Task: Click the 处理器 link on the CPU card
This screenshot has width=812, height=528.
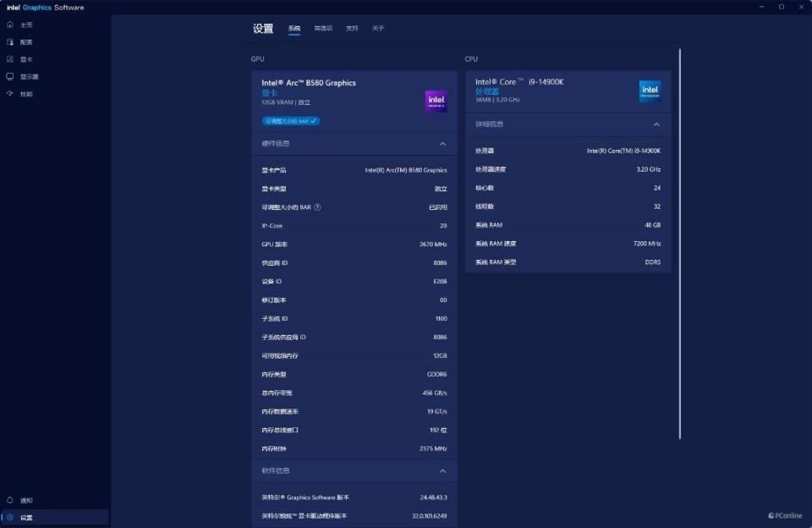Action: coord(488,91)
